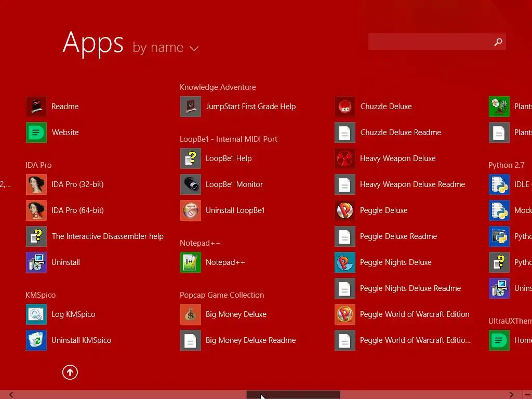
Task: Open JumpStart First Grade Help icon
Action: coord(191,107)
